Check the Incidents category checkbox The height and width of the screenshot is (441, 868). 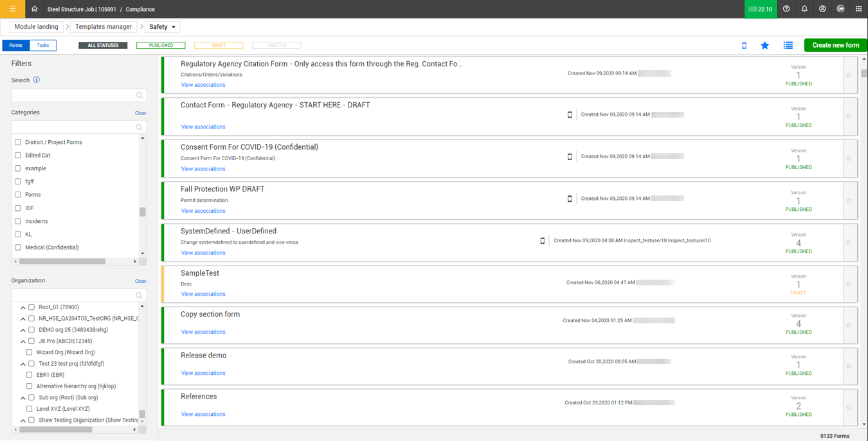click(18, 221)
